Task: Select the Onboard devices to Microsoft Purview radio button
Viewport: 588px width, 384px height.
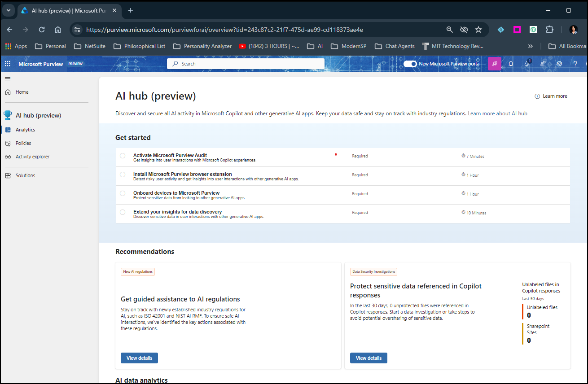Action: click(x=123, y=193)
